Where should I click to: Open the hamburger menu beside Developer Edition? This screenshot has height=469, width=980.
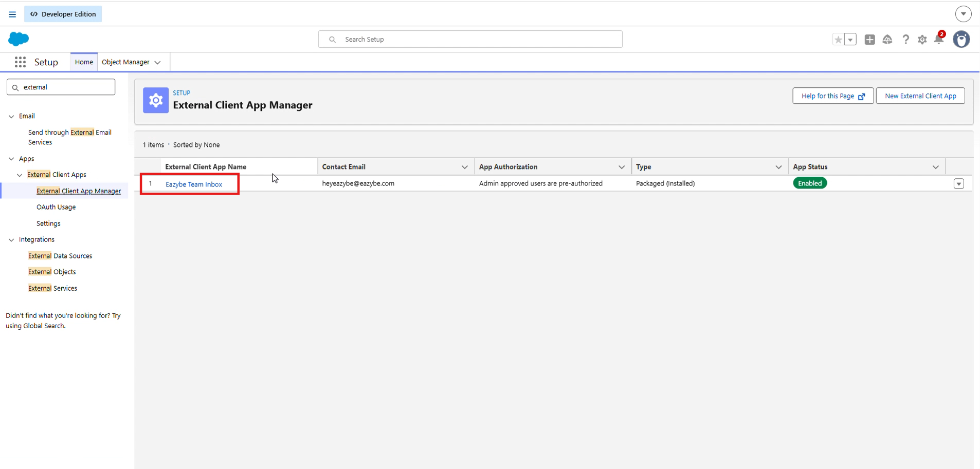tap(12, 14)
